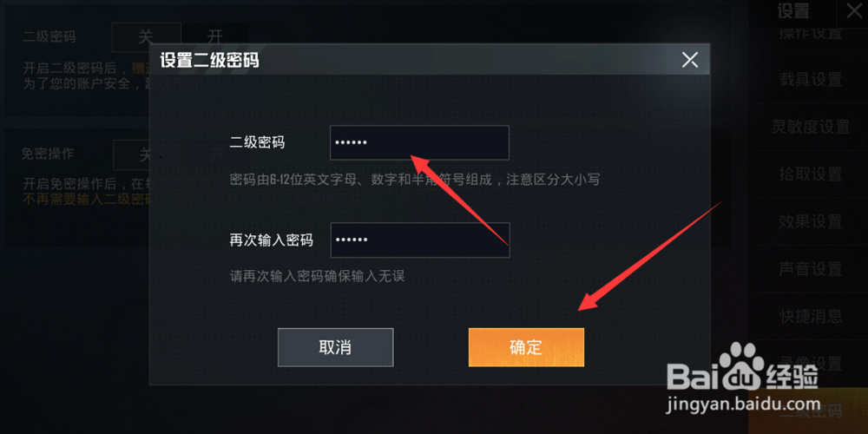Open the jingyan.baidu.com watermark link
Screen dimensions: 868x434
click(744, 404)
